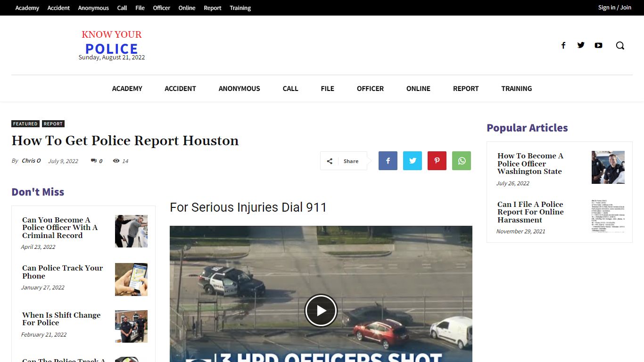
Task: Click the April 23, 2022 date
Action: tap(38, 247)
